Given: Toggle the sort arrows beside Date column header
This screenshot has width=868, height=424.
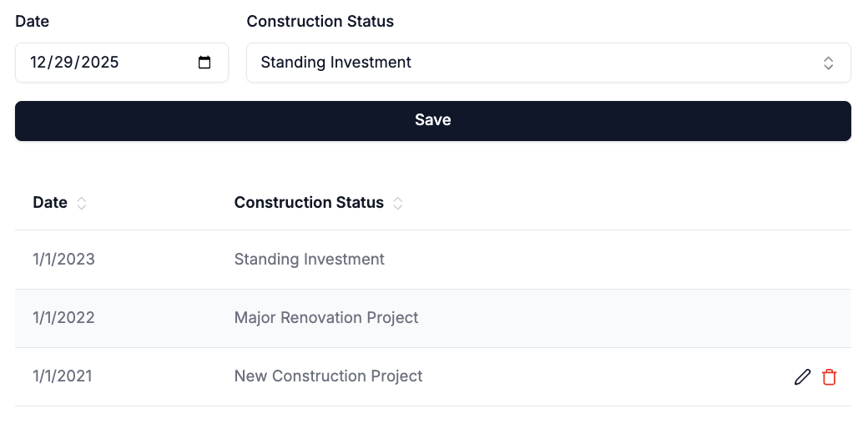Looking at the screenshot, I should [x=82, y=203].
